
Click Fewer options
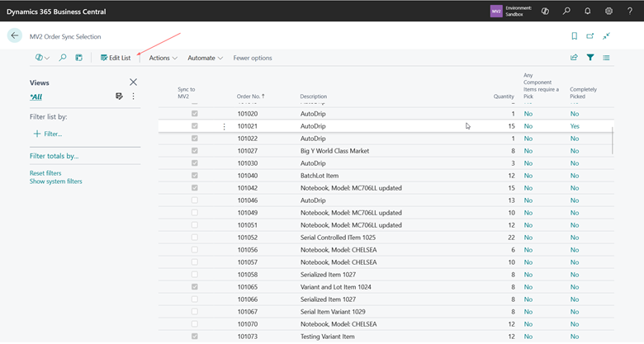[x=253, y=58]
